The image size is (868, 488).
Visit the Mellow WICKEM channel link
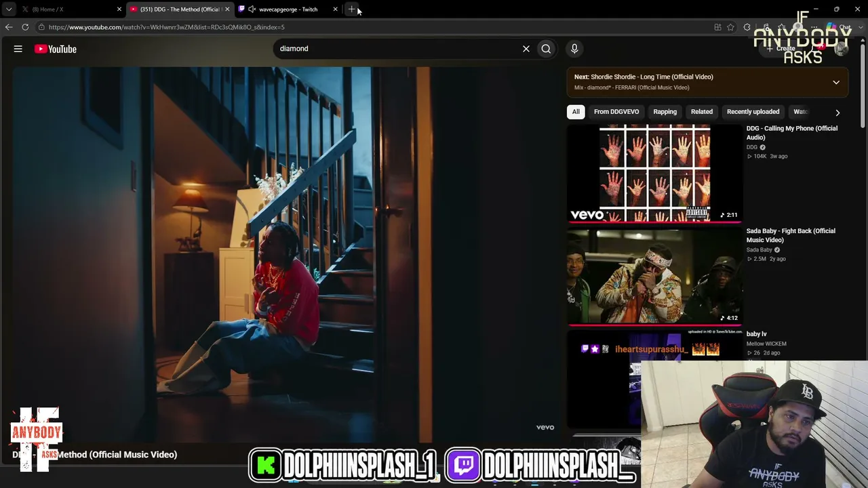pos(766,344)
